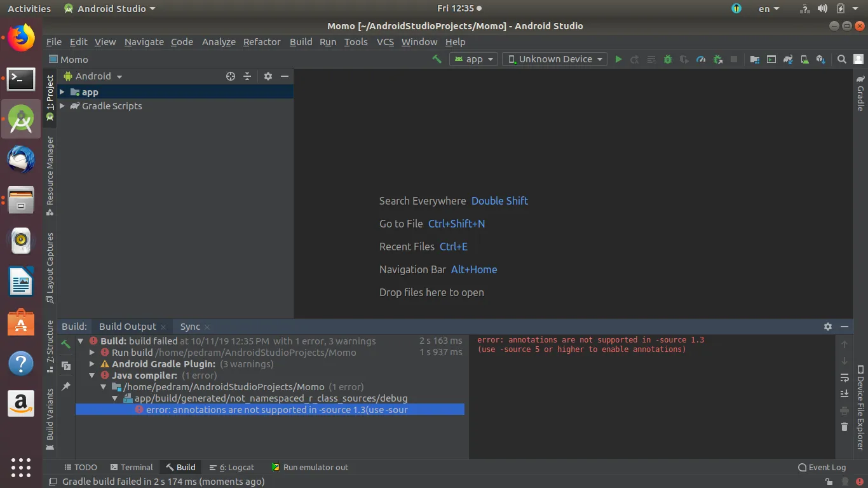Screen dimensions: 868x488
Task: Click the Make Project hammer icon
Action: [x=437, y=59]
